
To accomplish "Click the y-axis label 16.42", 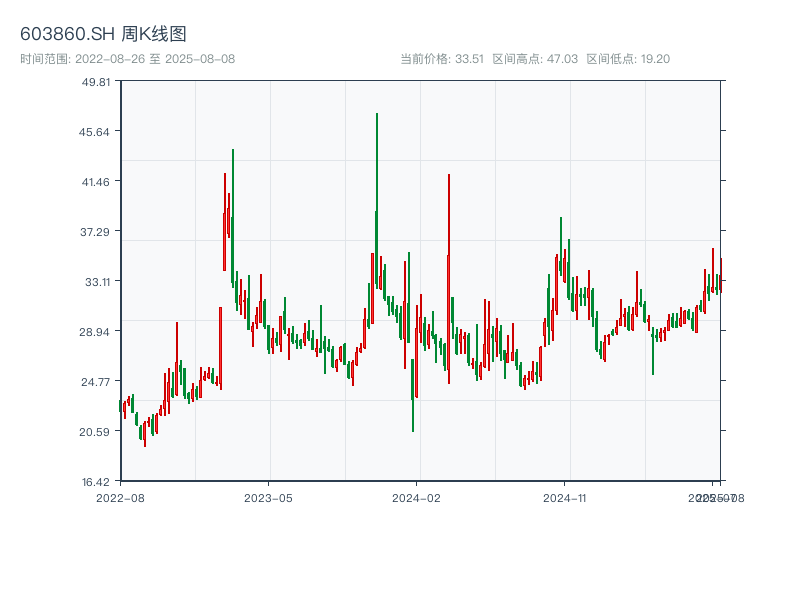I will point(96,482).
